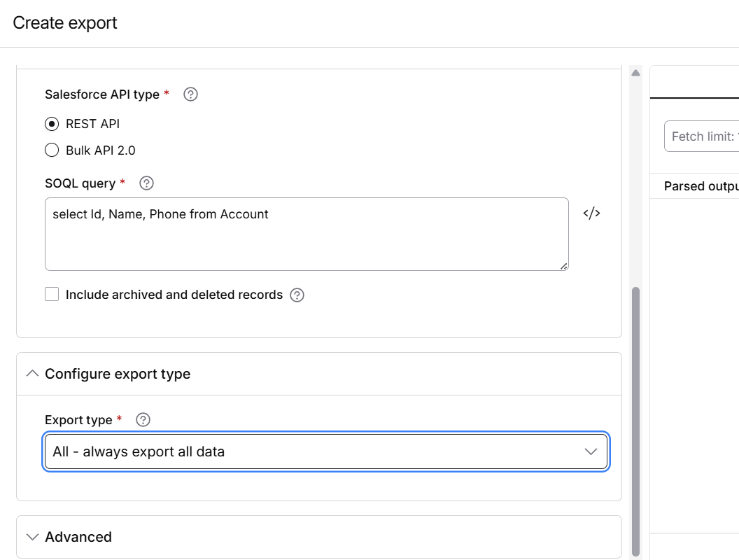
Task: Open the Export type dropdown
Action: [x=590, y=451]
